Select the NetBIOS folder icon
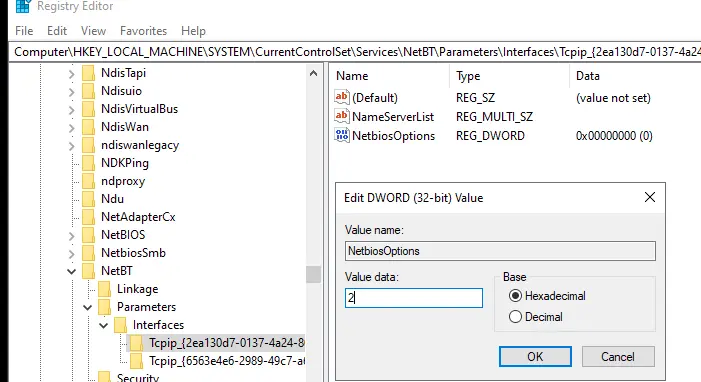Viewport: 701px width, 382px height. (x=89, y=234)
